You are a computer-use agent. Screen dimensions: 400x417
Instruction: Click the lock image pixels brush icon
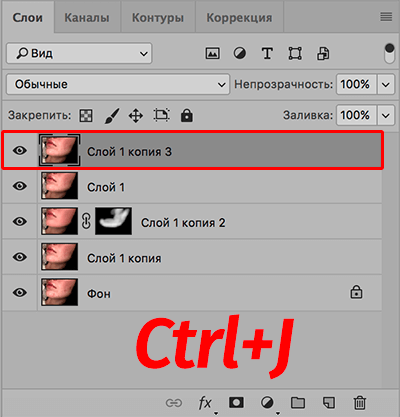point(112,116)
